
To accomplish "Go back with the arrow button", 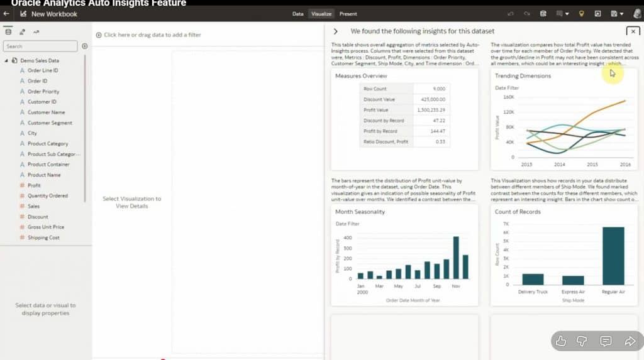I will (6, 14).
